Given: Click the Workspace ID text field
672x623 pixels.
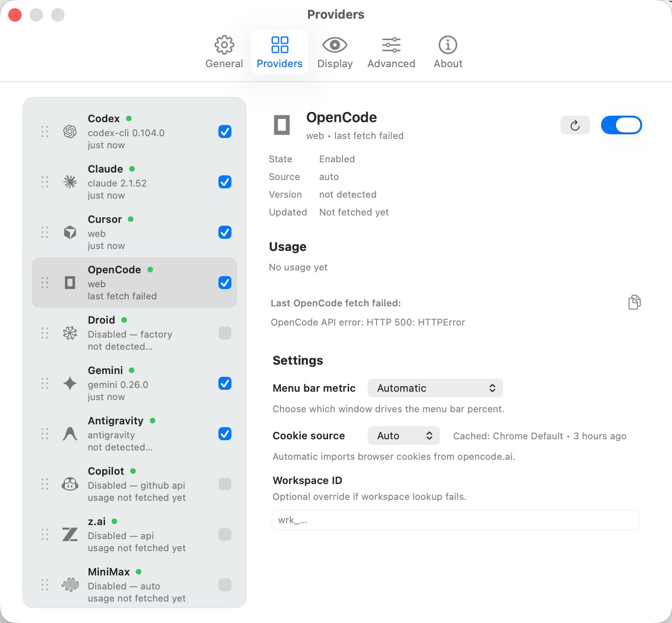Looking at the screenshot, I should click(455, 520).
